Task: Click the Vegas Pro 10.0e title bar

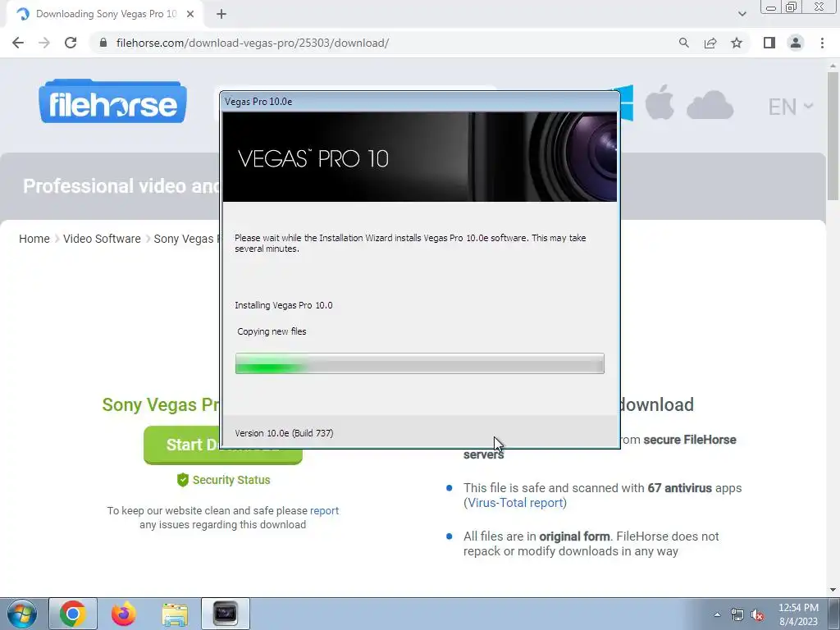Action: [419, 102]
